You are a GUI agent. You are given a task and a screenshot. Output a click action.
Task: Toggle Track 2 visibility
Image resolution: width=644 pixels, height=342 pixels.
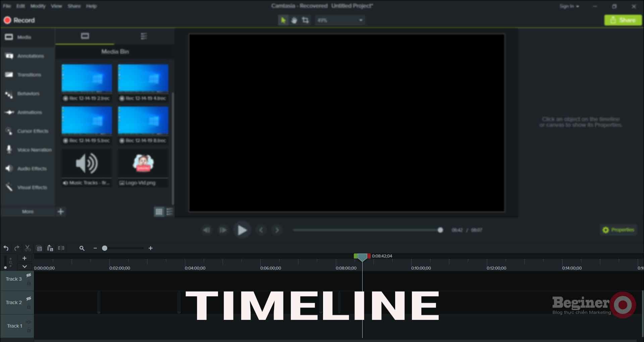click(29, 299)
